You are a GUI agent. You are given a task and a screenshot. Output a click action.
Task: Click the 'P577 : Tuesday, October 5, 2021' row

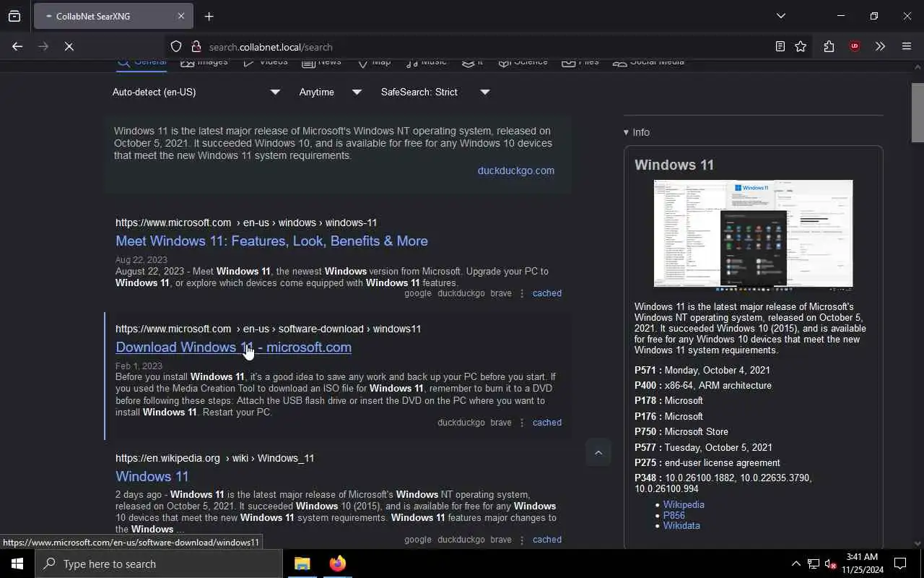pos(703,447)
